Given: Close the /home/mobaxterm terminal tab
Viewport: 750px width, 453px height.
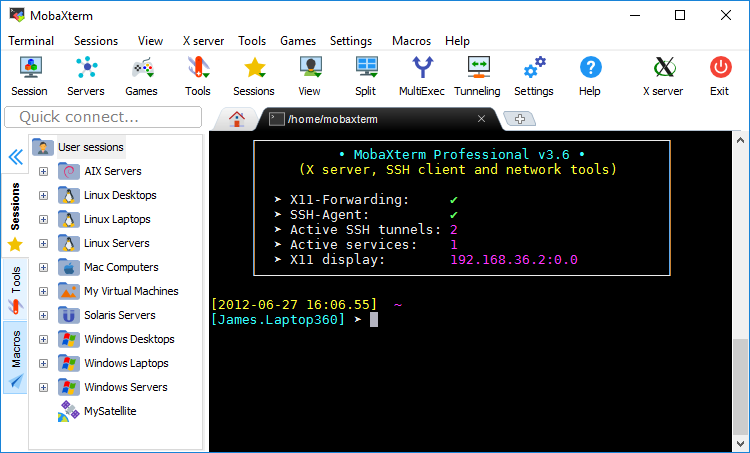Looking at the screenshot, I should pyautogui.click(x=481, y=119).
